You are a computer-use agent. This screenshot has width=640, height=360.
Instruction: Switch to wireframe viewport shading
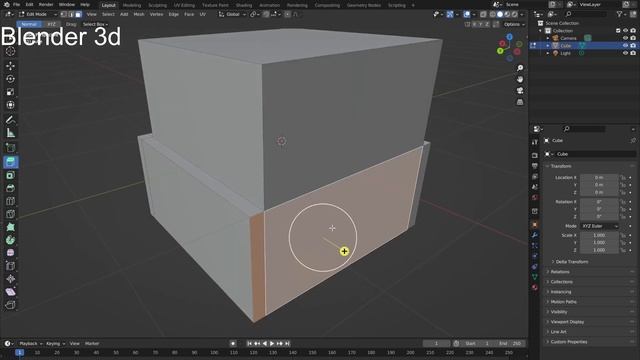(493, 14)
